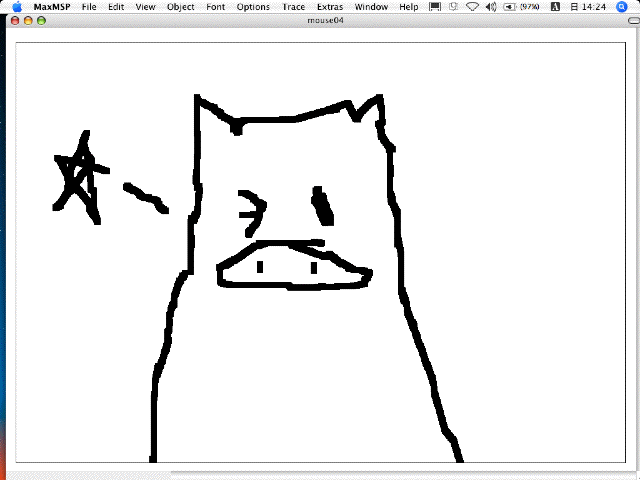Open the Help menu
This screenshot has height=480, width=640.
[409, 7]
